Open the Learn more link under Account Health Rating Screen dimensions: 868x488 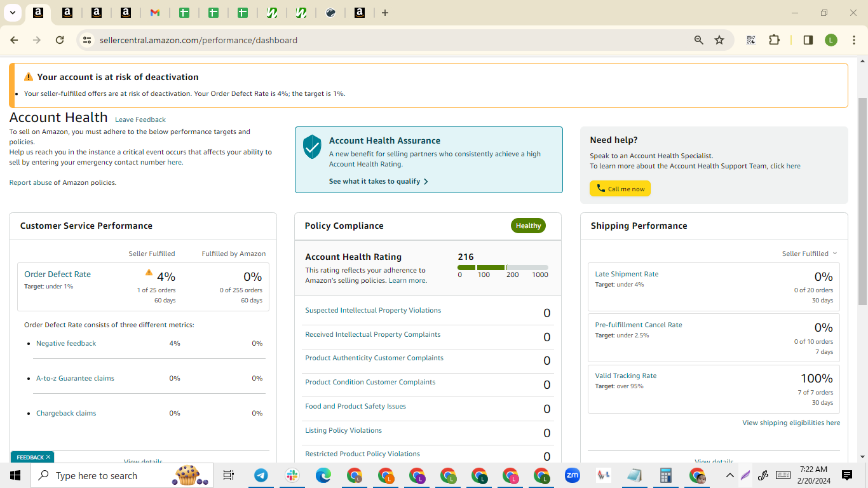(407, 281)
